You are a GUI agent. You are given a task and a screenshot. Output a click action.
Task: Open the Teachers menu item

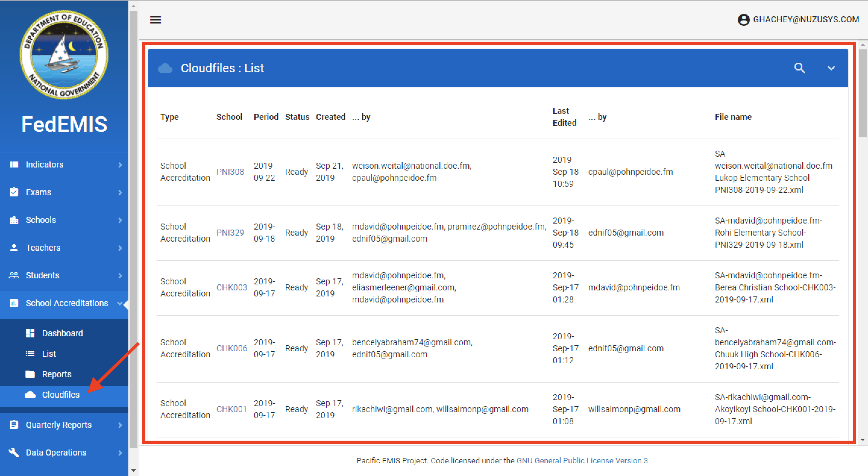43,248
